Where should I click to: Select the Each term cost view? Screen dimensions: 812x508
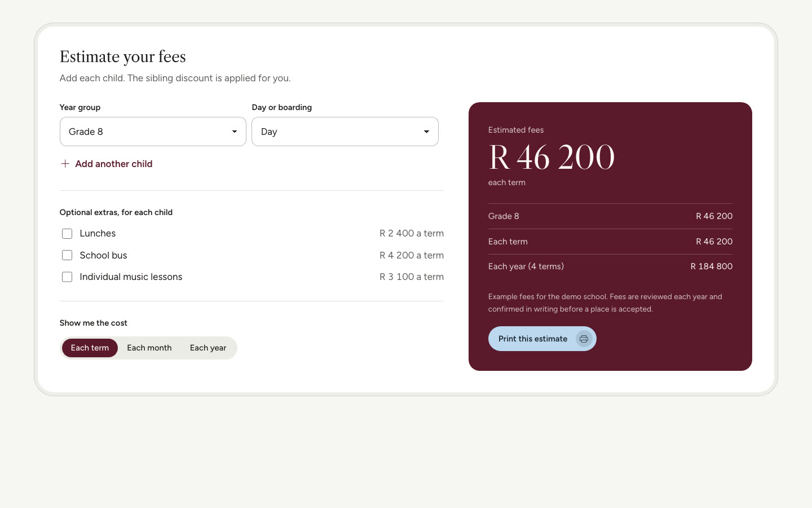[90, 348]
